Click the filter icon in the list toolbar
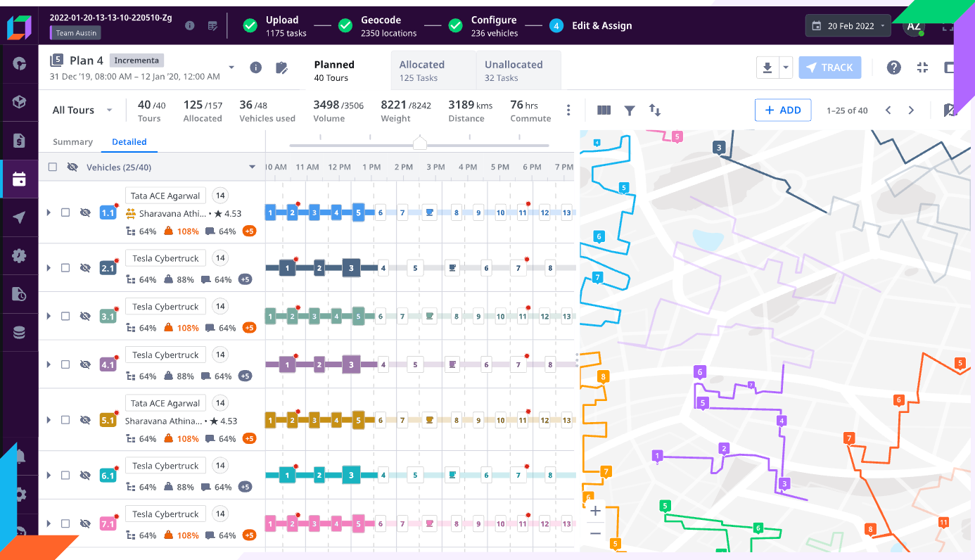 pos(630,110)
